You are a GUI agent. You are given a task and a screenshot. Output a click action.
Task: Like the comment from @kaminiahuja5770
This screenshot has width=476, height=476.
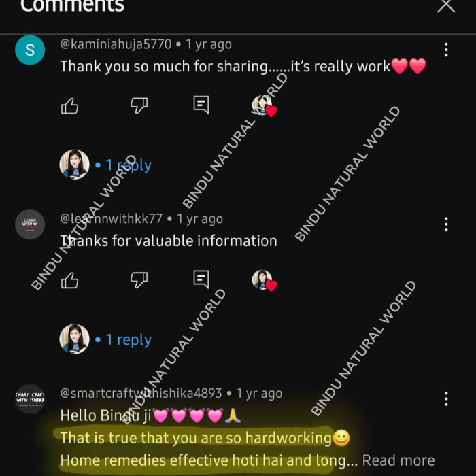[x=69, y=105]
